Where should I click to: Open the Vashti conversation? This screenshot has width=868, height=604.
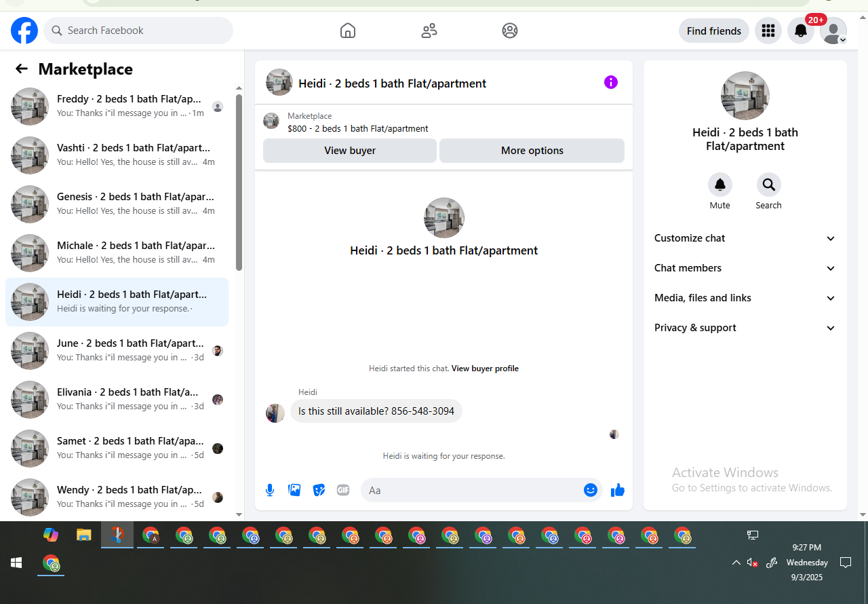(x=117, y=155)
